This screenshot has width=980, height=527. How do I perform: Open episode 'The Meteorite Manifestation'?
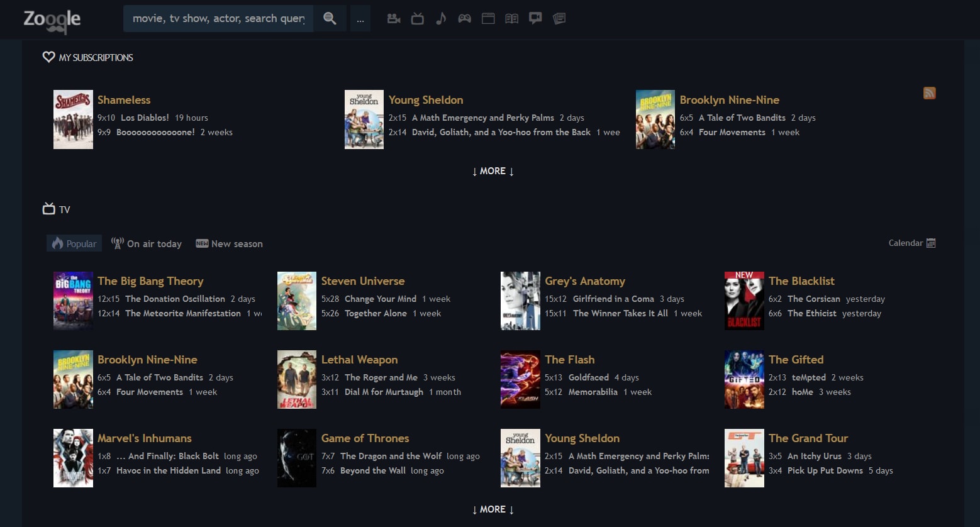tap(183, 313)
